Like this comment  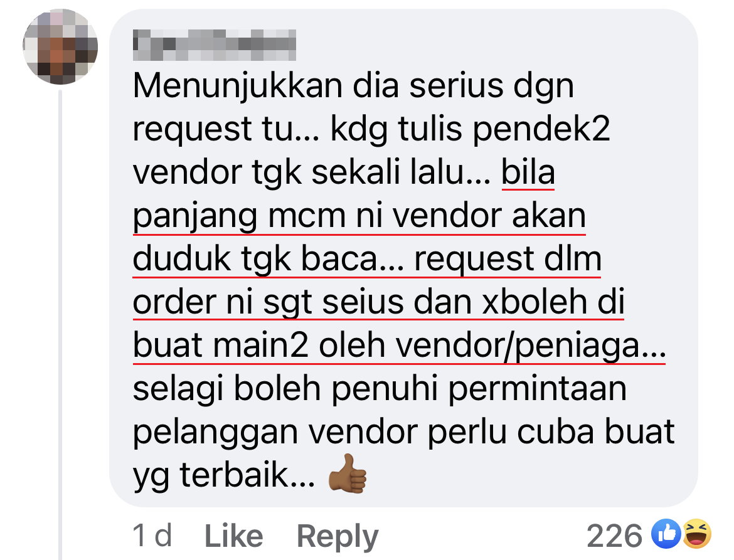tap(233, 536)
